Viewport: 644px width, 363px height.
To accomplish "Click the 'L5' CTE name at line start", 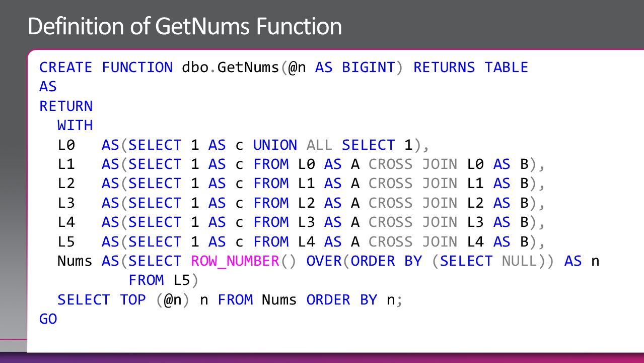I will [x=66, y=242].
